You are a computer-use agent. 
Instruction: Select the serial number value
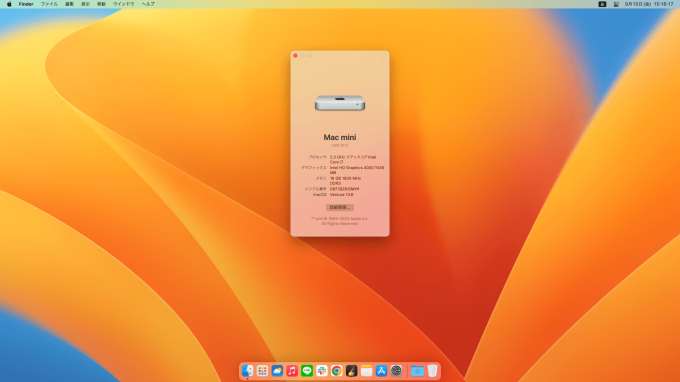tap(344, 189)
